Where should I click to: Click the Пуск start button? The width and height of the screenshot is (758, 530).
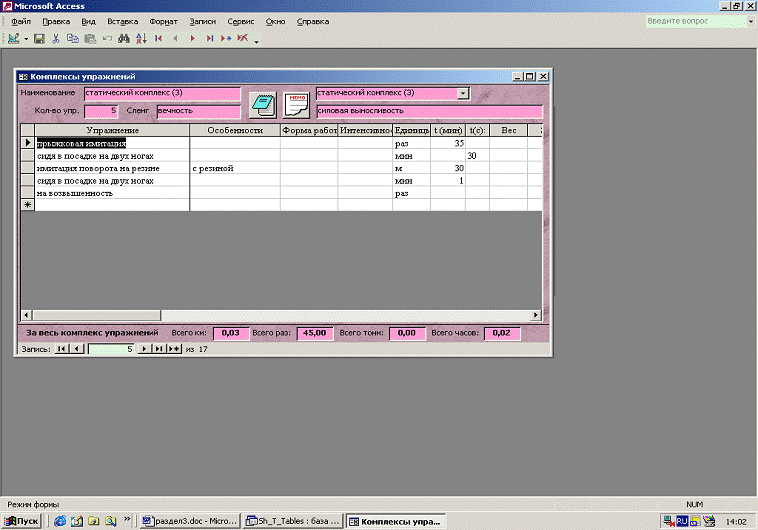point(22,521)
